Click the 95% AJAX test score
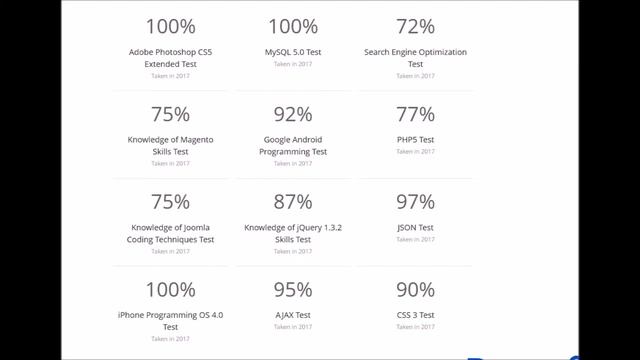This screenshot has width=640, height=360. 293,290
